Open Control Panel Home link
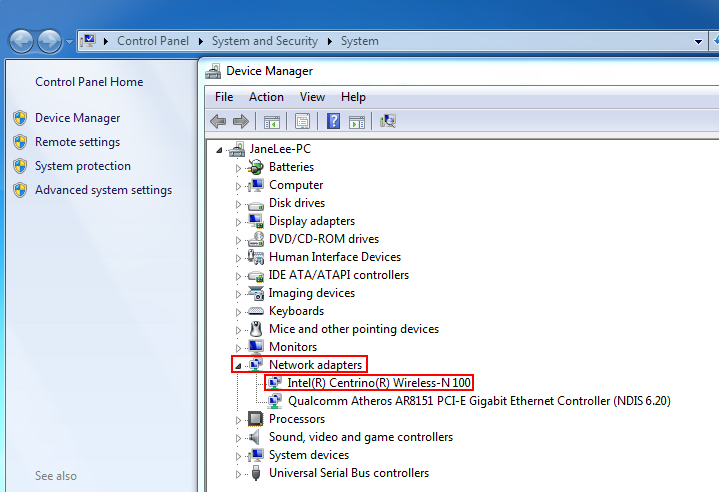 click(89, 82)
